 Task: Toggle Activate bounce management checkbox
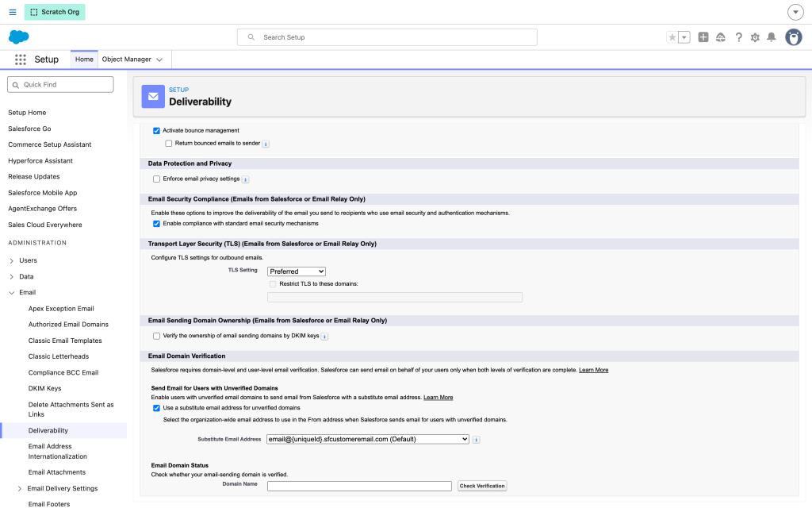(x=156, y=131)
